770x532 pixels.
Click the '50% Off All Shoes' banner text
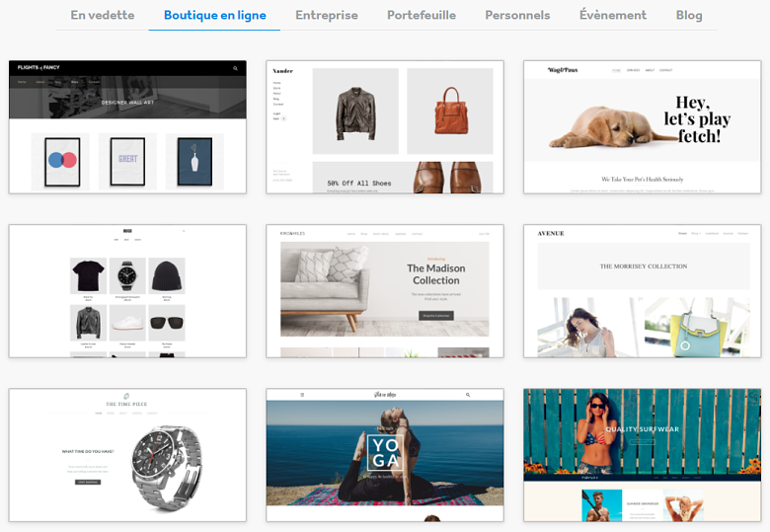359,183
